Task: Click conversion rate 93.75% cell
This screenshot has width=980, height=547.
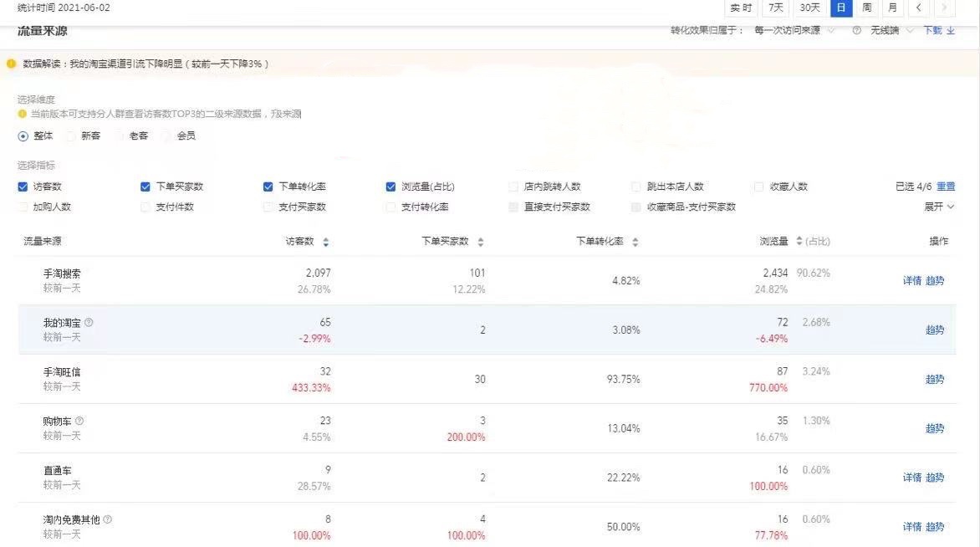Action: (623, 380)
